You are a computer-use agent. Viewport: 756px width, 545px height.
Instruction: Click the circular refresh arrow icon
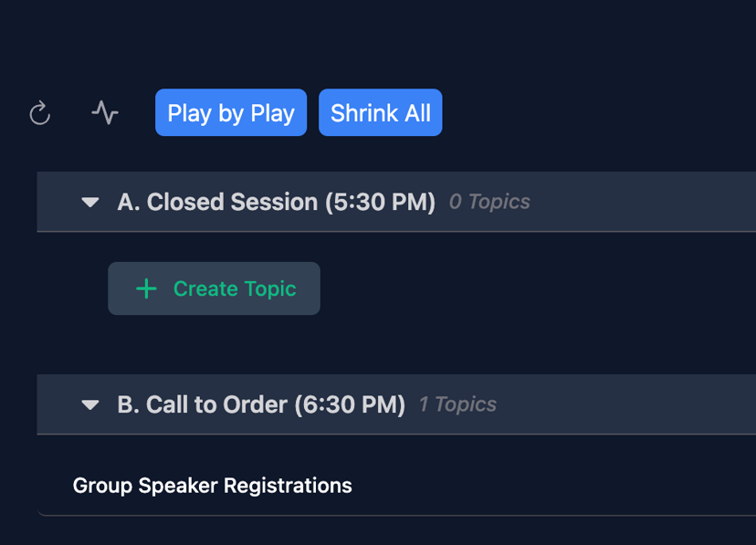pyautogui.click(x=39, y=113)
